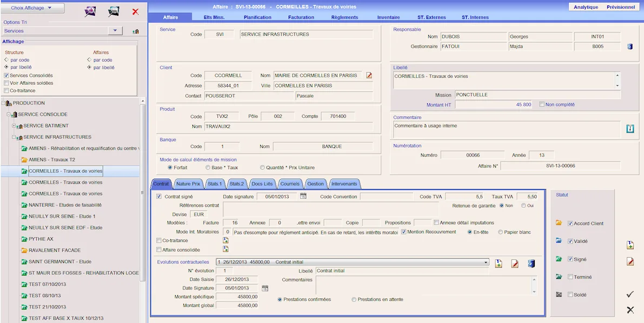Open the Services sort options dropdown

115,31
